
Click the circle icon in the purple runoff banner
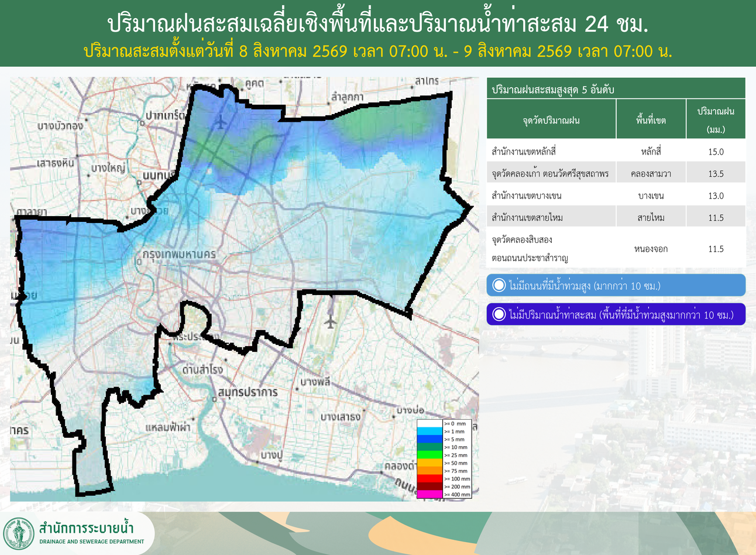499,314
